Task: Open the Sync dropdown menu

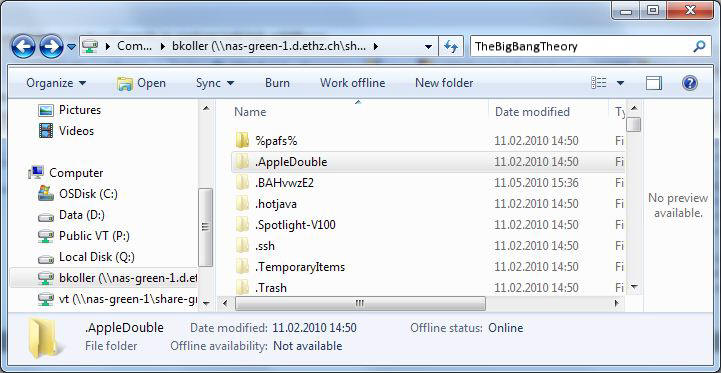Action: pyautogui.click(x=215, y=83)
